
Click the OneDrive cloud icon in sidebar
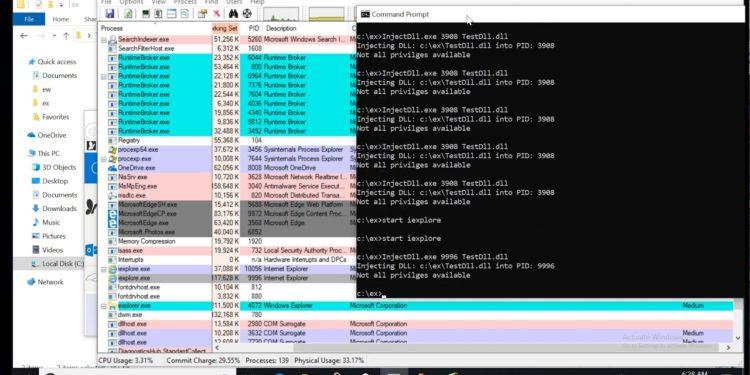pyautogui.click(x=32, y=135)
